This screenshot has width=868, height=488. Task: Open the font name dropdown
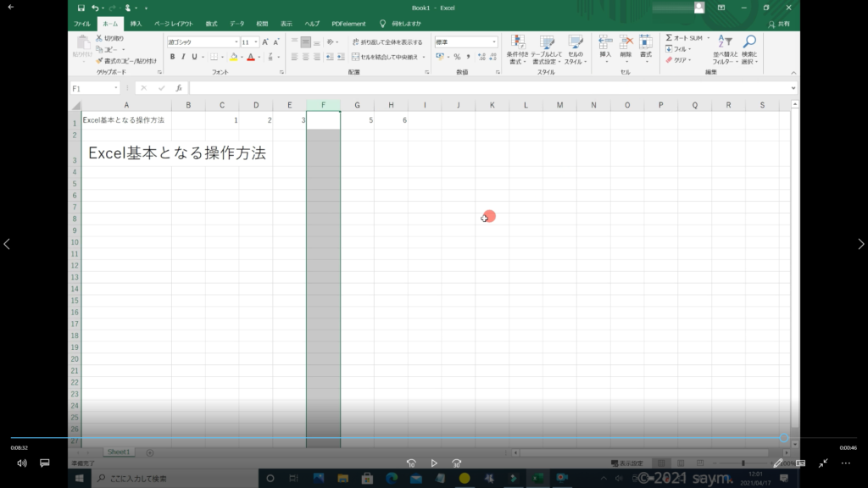pyautogui.click(x=236, y=42)
